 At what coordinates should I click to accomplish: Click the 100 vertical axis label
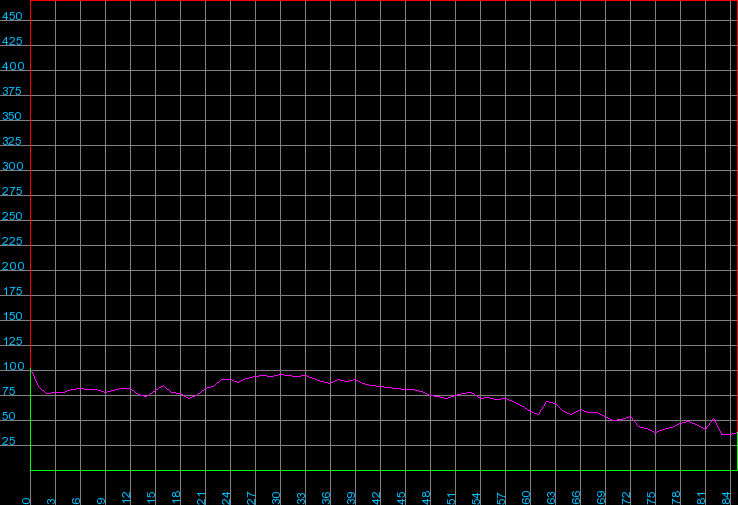(x=13, y=366)
